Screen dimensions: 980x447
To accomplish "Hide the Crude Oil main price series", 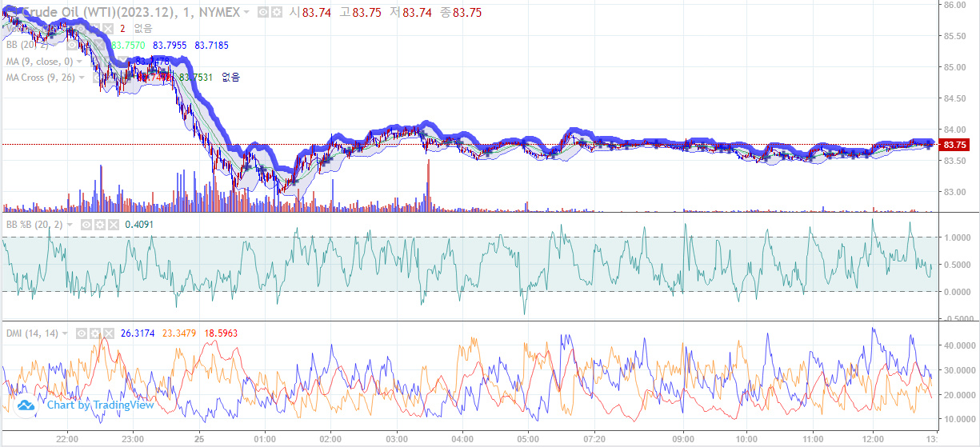I will (262, 13).
